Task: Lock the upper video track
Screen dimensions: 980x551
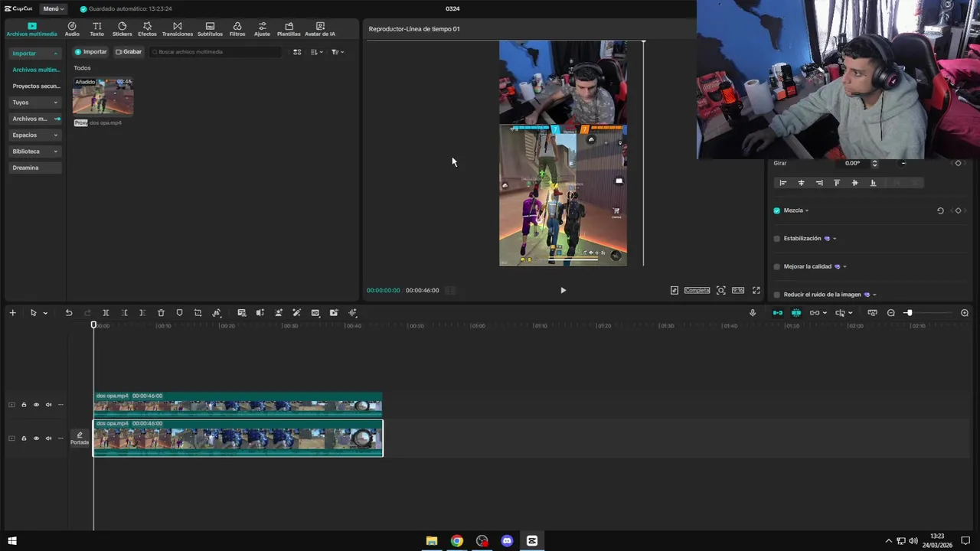Action: pos(24,405)
